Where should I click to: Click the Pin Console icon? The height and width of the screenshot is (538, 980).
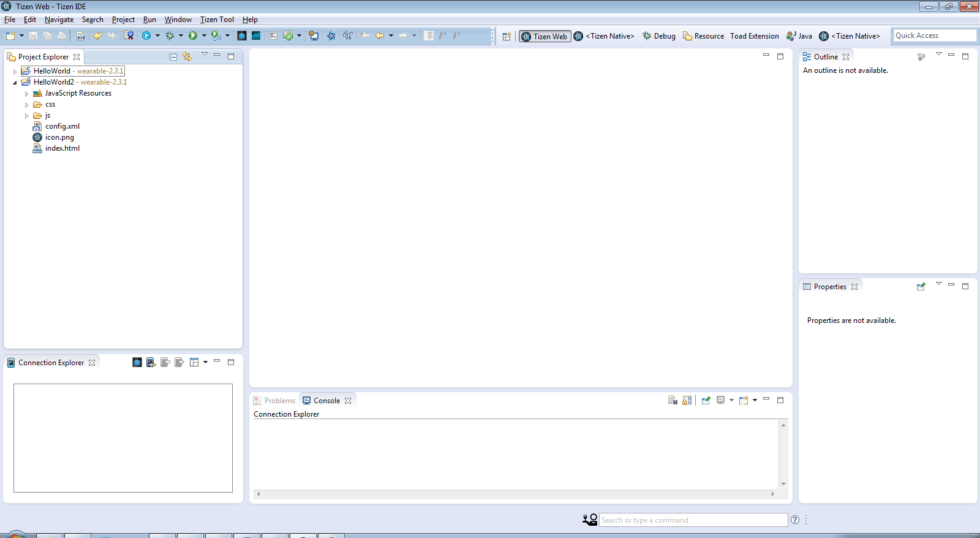[x=706, y=400]
